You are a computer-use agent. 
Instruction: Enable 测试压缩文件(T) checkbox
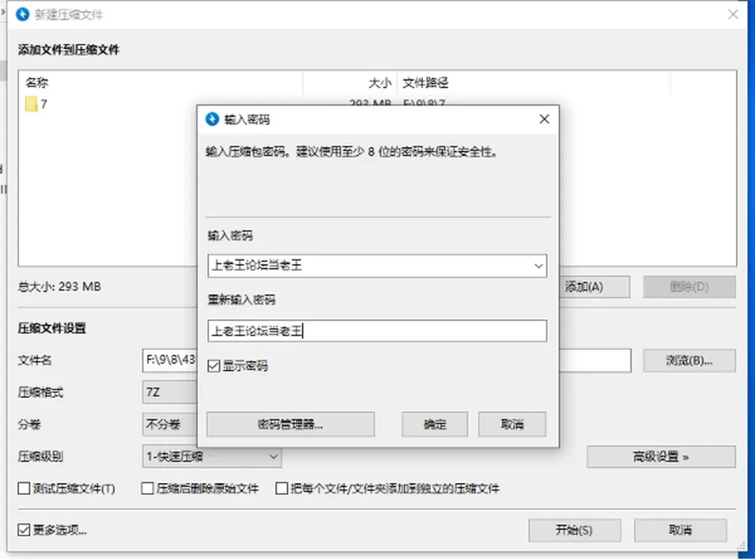tap(24, 488)
